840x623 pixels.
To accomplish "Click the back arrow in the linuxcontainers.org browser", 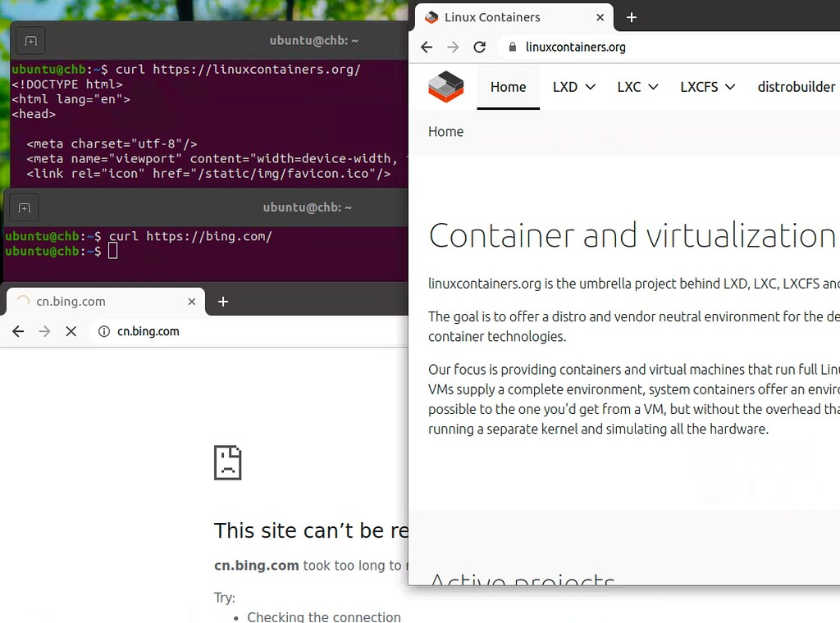I will click(426, 47).
